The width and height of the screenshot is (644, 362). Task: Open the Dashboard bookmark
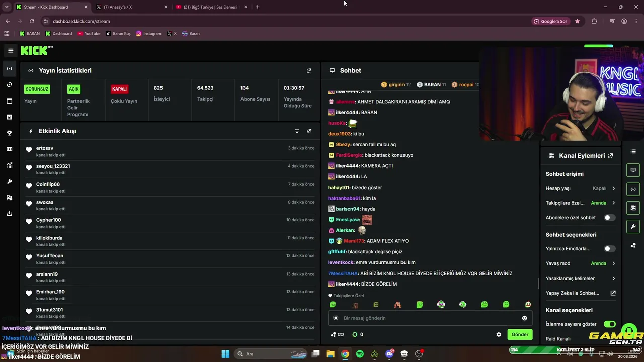pyautogui.click(x=59, y=34)
